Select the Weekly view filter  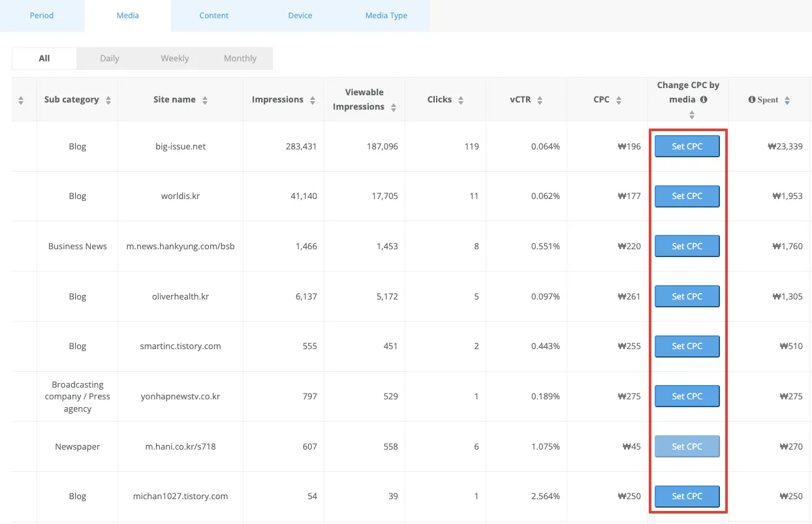pos(175,58)
